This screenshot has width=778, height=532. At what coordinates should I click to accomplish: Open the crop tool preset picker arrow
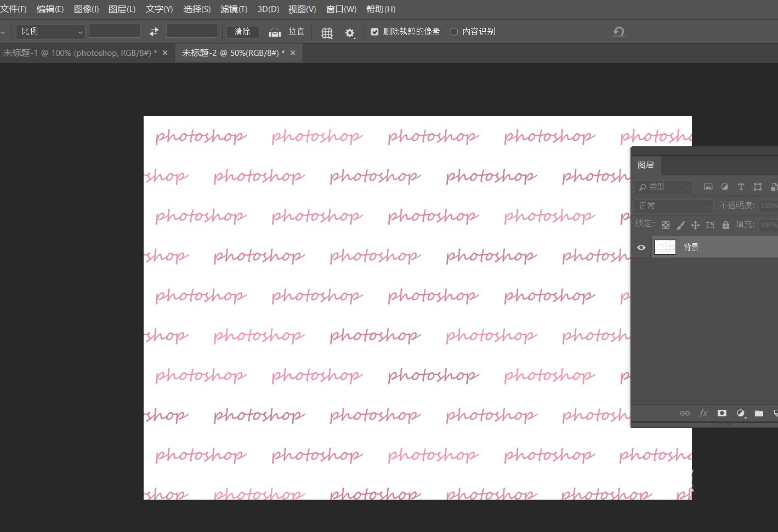coord(3,32)
